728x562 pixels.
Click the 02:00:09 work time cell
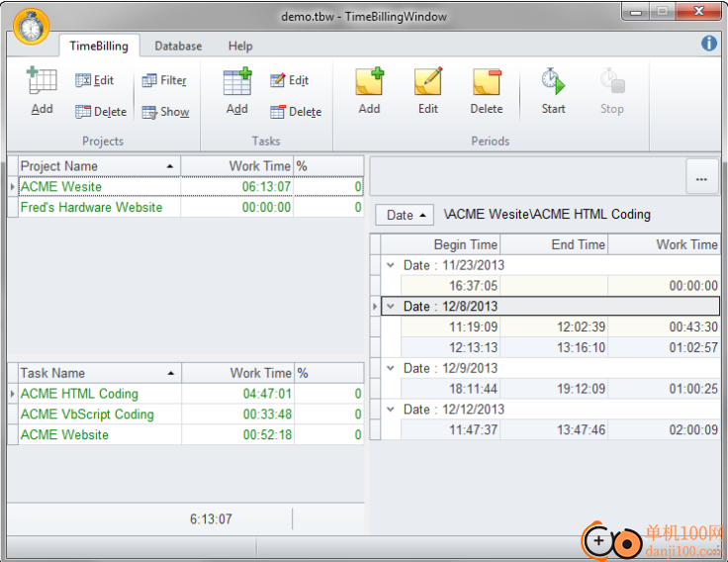(664, 429)
